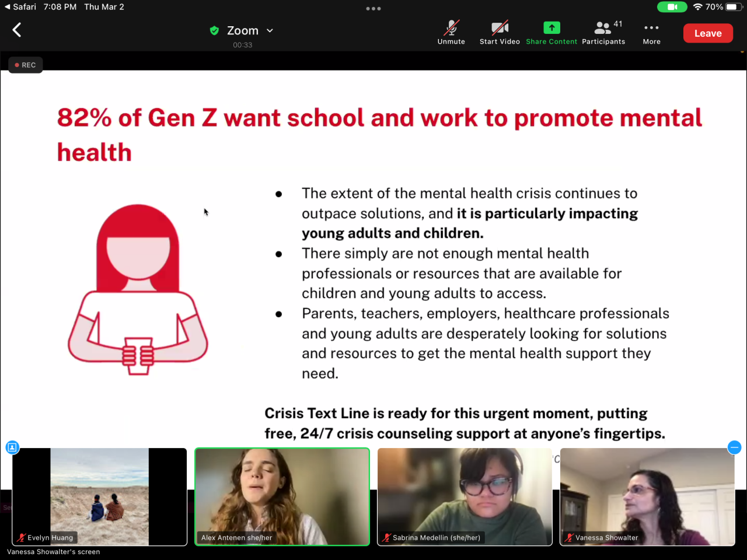Unmute the microphone

[x=451, y=33]
